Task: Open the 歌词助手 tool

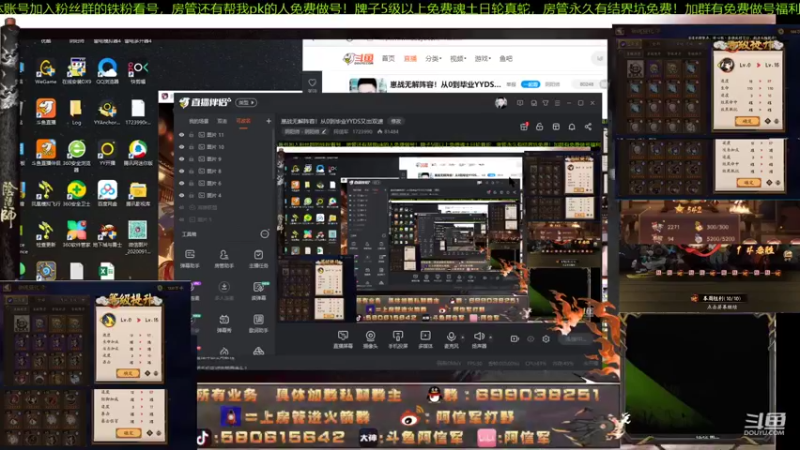Action: tap(259, 323)
